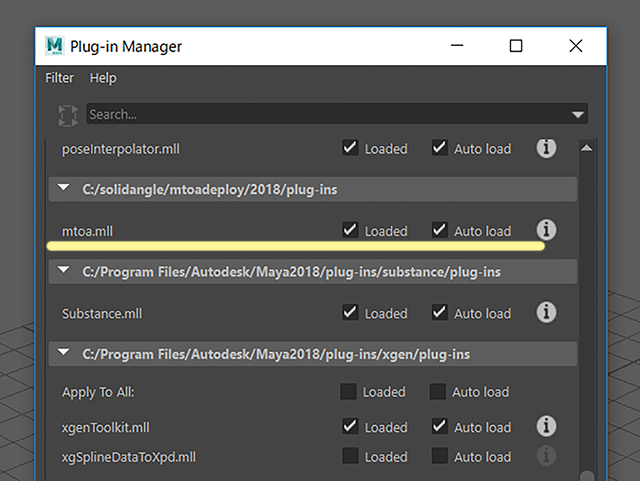Click the search filter icon beside Search field

point(68,115)
